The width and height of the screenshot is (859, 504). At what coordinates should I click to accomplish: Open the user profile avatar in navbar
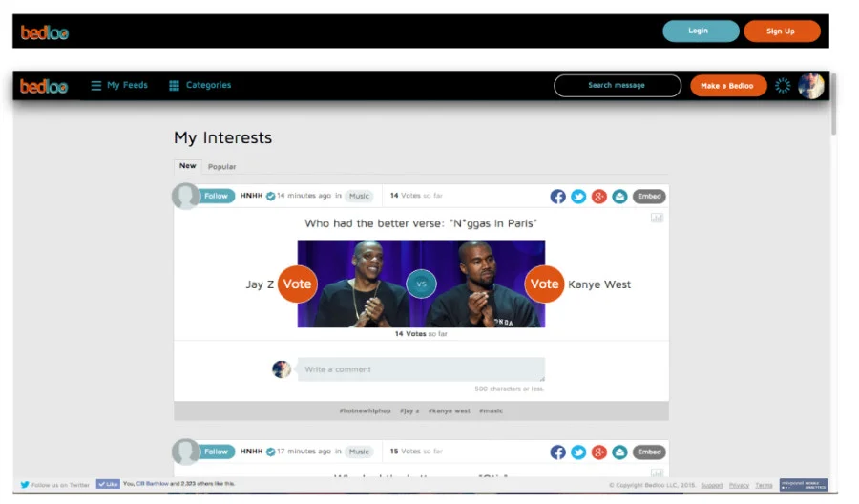pos(810,86)
